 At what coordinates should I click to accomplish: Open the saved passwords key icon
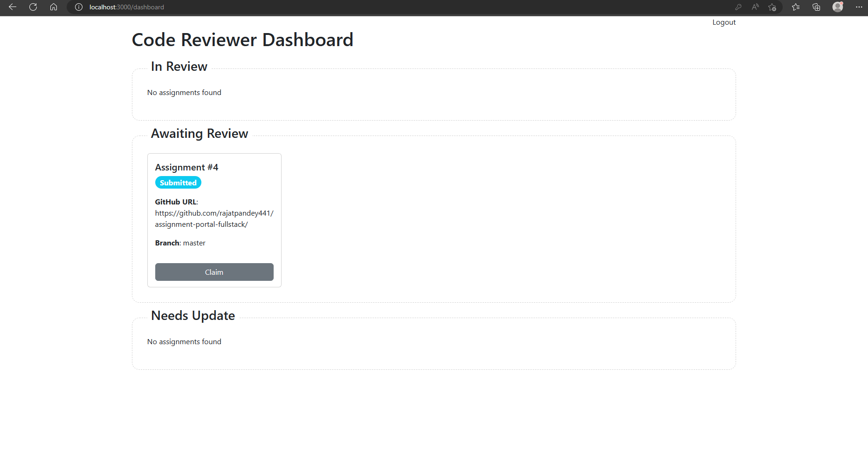click(x=738, y=7)
